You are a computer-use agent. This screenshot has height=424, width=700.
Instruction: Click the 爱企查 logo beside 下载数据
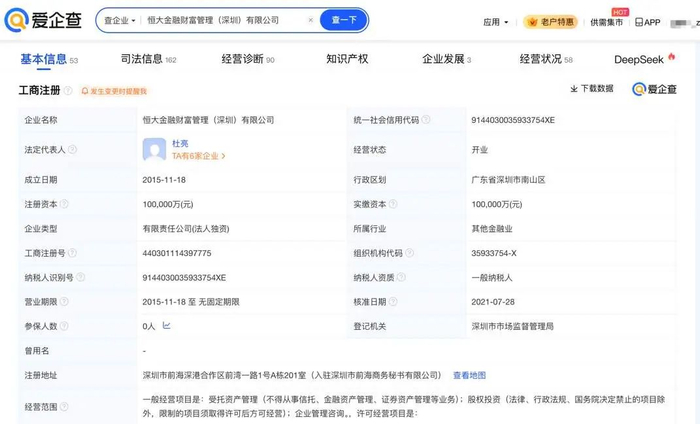654,89
